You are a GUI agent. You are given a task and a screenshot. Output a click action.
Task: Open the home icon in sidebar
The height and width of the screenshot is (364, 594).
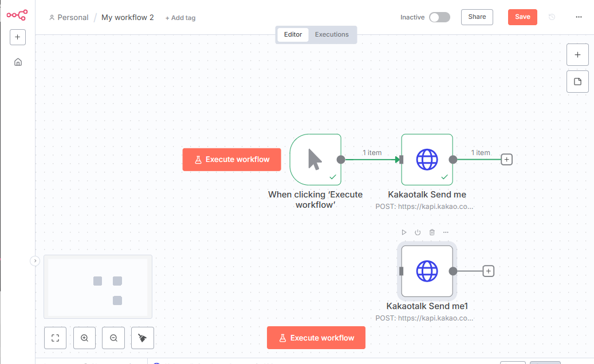pyautogui.click(x=18, y=62)
